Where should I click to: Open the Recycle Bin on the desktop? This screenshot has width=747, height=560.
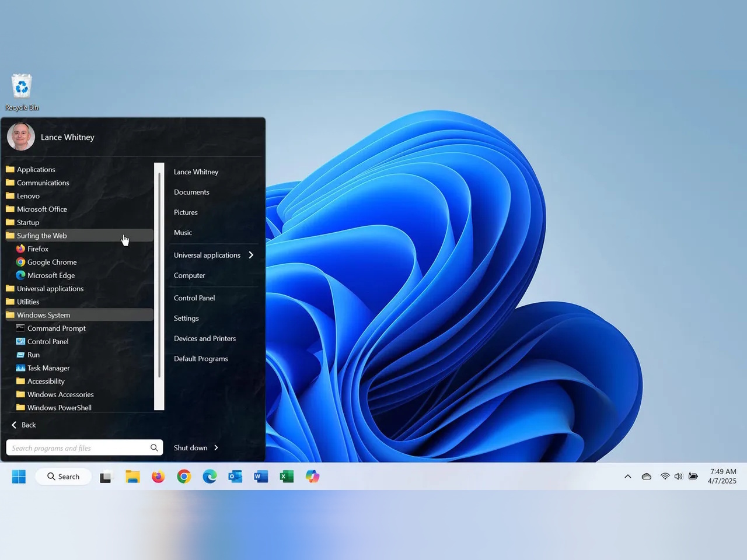(x=22, y=87)
